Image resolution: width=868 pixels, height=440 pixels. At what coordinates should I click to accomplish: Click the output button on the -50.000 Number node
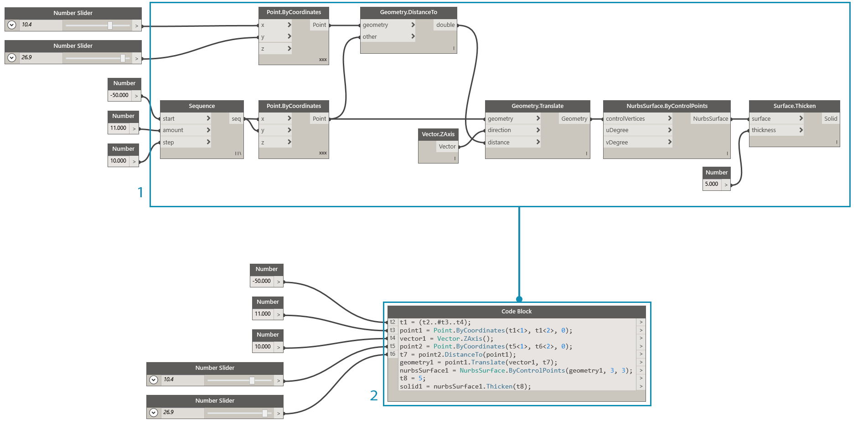[x=135, y=95]
